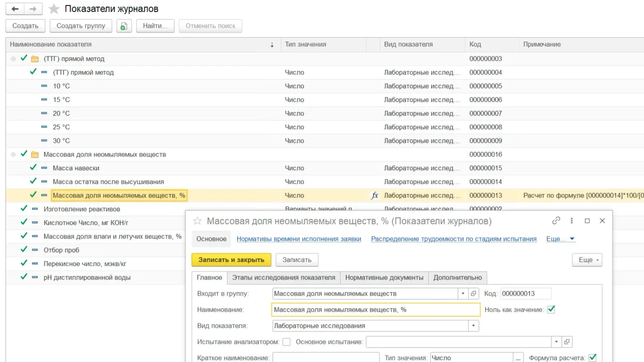This screenshot has width=644, height=362.
Task: Click the copy-create icon next to Создать группу
Action: [x=124, y=26]
